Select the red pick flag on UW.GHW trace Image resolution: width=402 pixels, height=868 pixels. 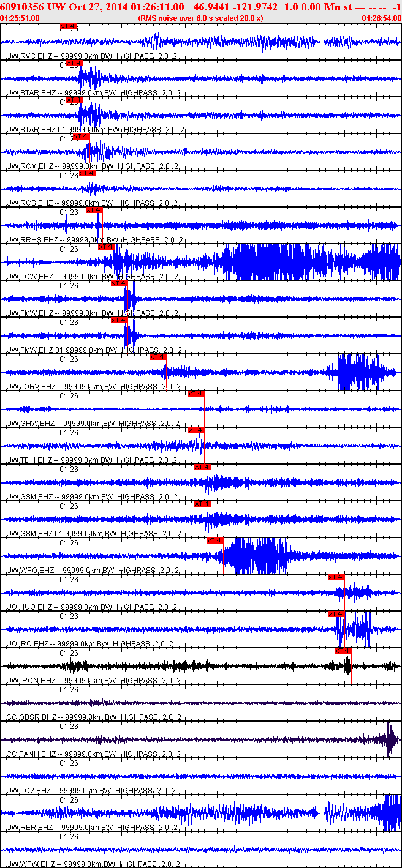[x=195, y=394]
